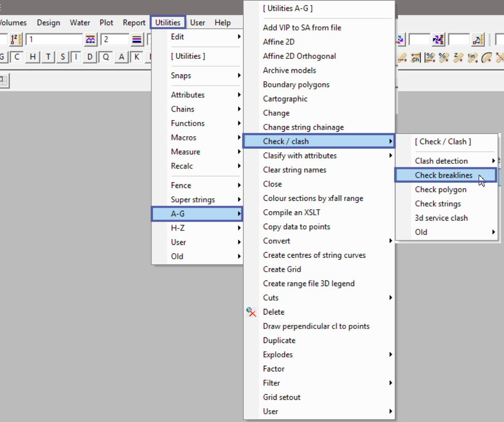
Task: Toggle the C snap button
Action: tap(17, 57)
